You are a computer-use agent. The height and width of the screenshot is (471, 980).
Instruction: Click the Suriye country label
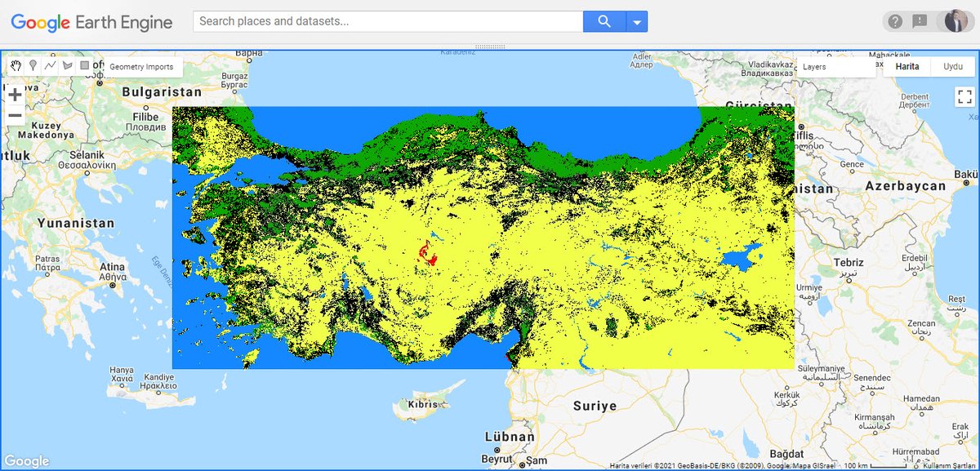(595, 407)
